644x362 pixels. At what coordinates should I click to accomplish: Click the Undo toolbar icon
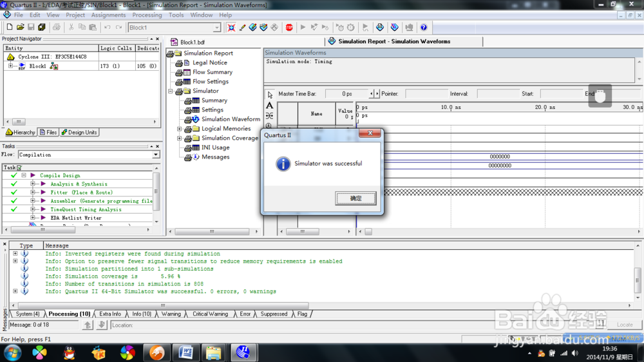[x=107, y=27]
